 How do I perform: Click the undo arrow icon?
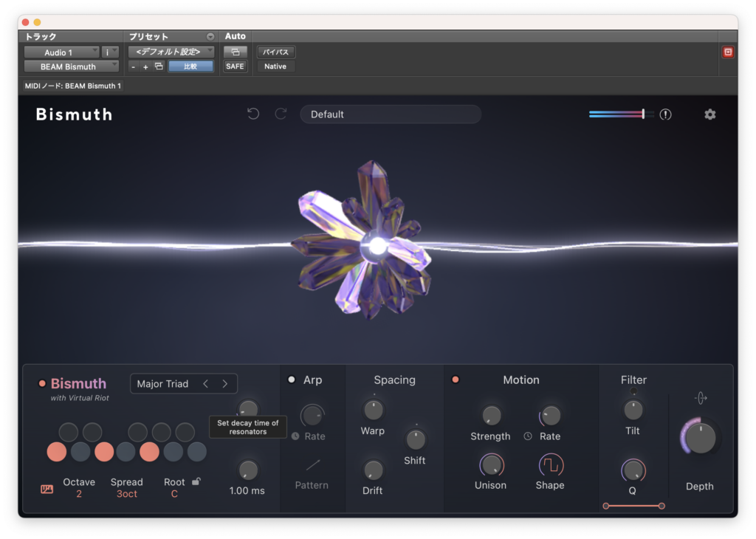(253, 114)
